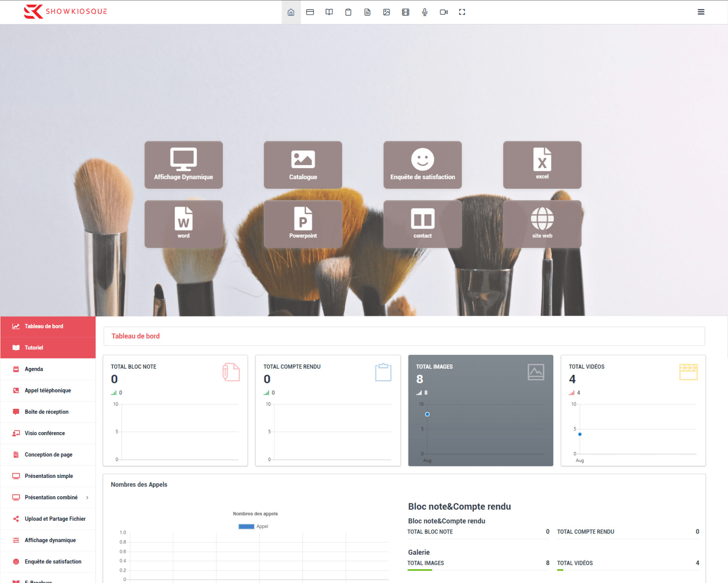Open the site web tile

coord(542,224)
